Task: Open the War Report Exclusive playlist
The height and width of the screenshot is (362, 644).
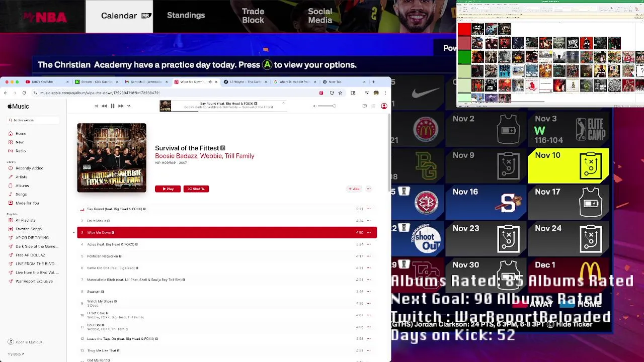Action: click(34, 281)
